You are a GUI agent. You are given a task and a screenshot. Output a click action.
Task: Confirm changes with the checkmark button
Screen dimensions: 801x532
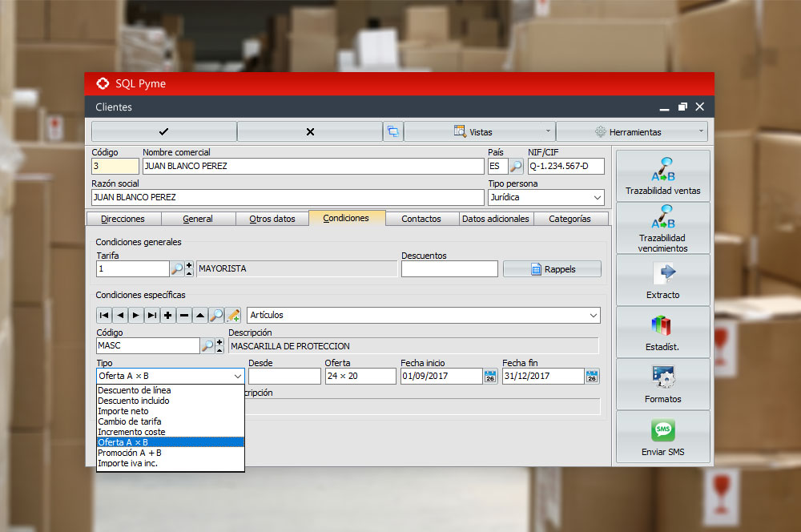(164, 131)
